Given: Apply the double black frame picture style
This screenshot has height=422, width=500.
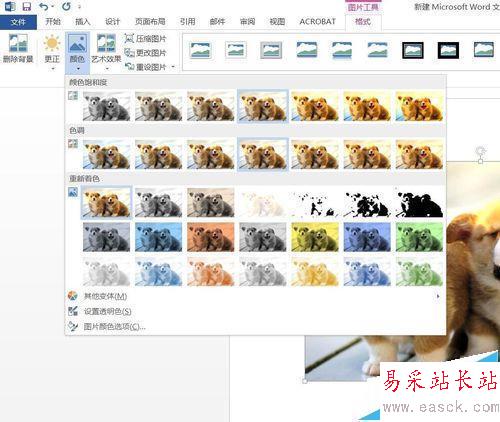Looking at the screenshot, I should click(413, 50).
